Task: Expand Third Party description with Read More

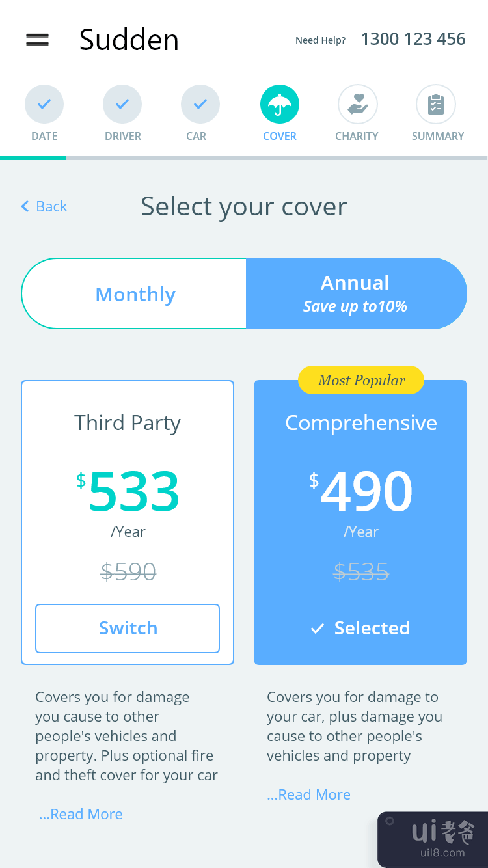Action: coord(81,814)
